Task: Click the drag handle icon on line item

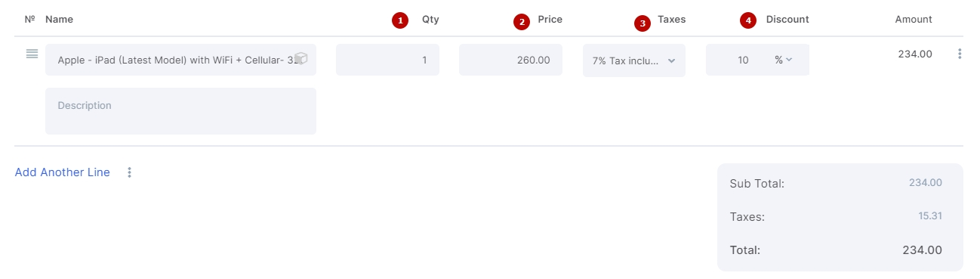Action: point(32,54)
